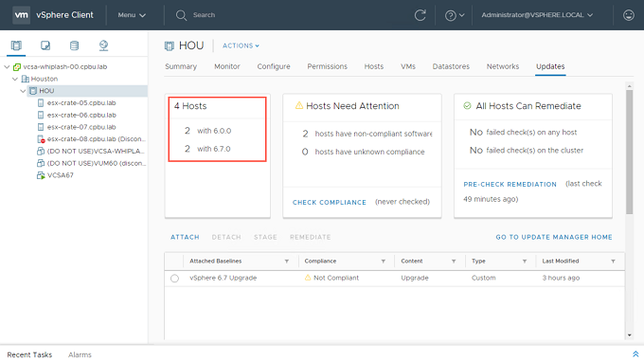Click cluster icon next to HOU title
Screen dimensions: 644x362
(170, 45)
